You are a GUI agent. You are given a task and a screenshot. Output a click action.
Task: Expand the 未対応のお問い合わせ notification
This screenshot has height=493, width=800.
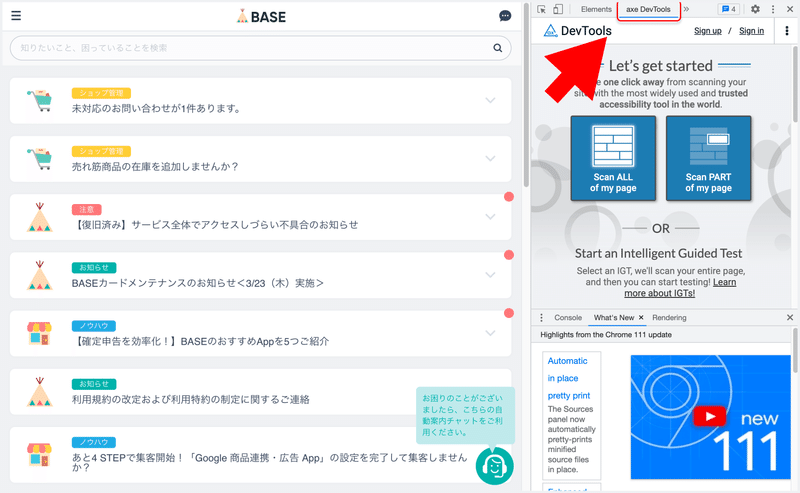490,101
